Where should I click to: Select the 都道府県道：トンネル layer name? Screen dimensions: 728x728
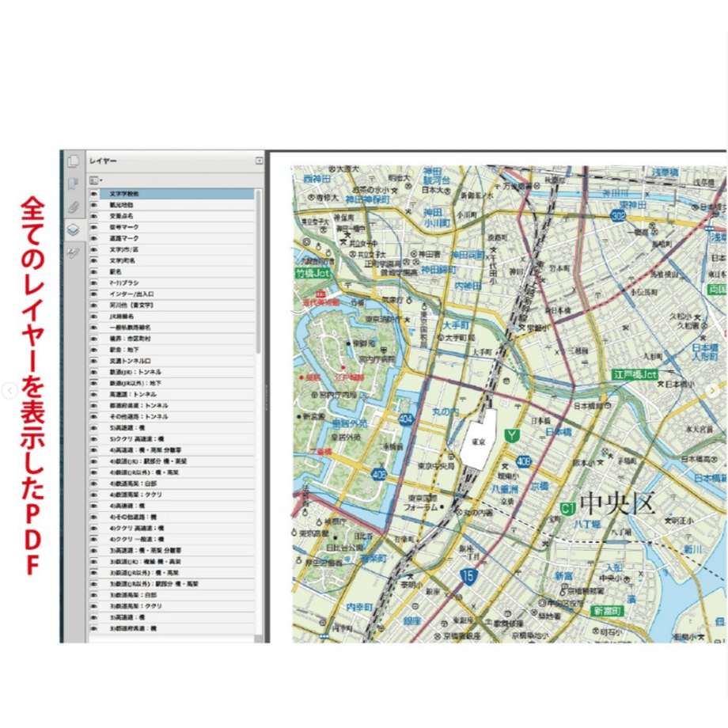pos(138,405)
